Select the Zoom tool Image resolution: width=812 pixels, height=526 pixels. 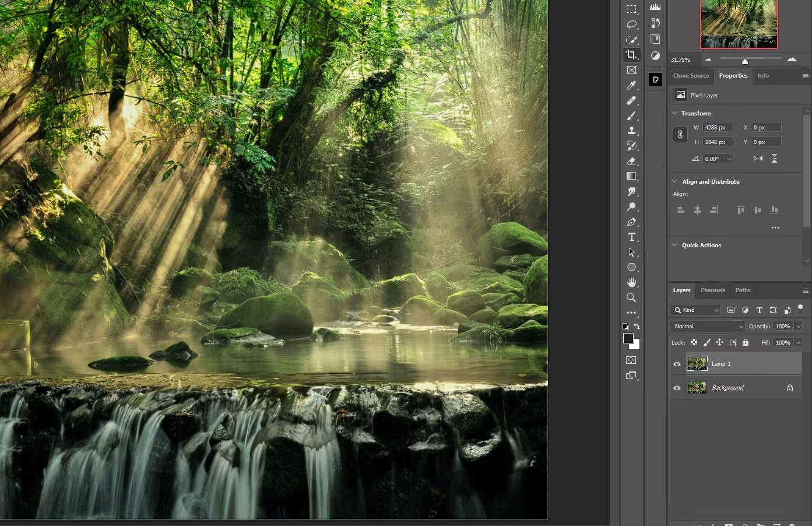point(631,297)
